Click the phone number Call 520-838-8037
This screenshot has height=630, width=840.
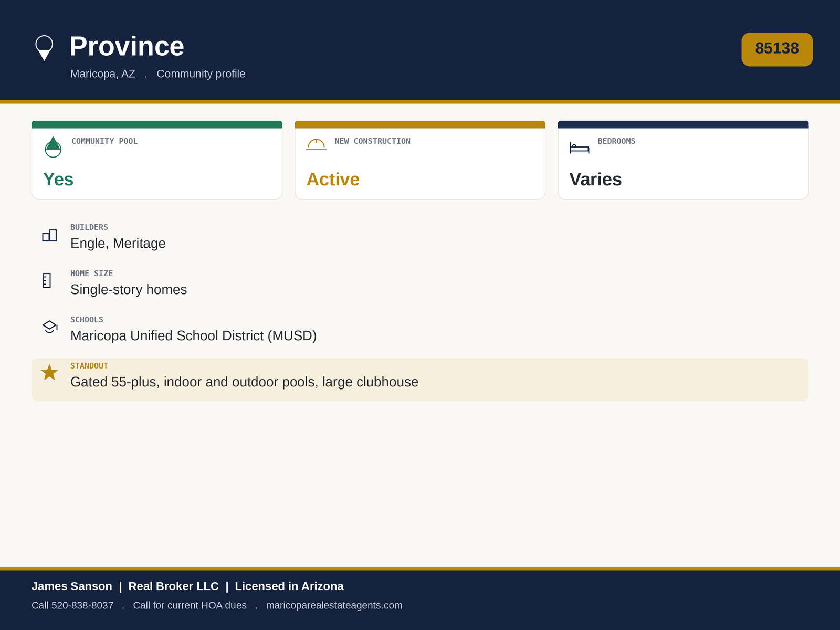coord(72,605)
